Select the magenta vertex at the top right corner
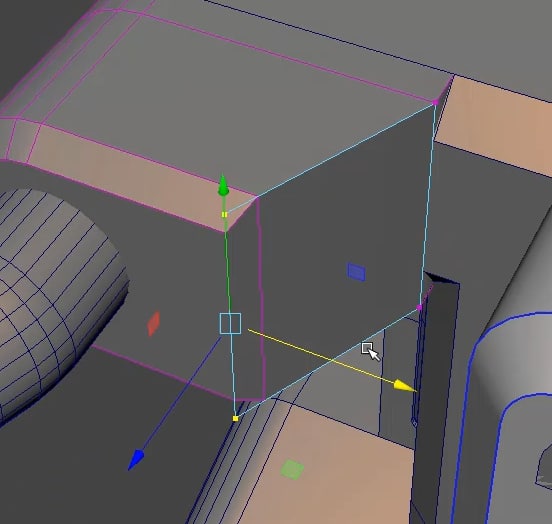 click(x=435, y=102)
